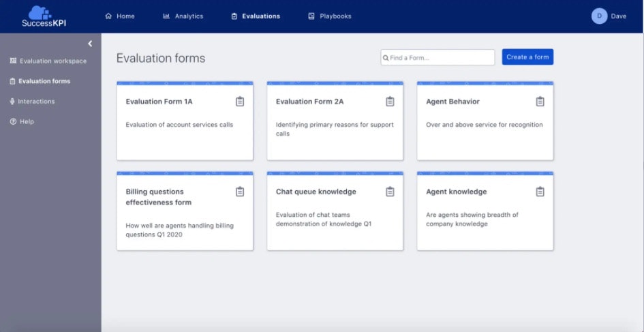Image resolution: width=644 pixels, height=332 pixels.
Task: Click the SuccessKPI cloud logo
Action: pos(44,16)
